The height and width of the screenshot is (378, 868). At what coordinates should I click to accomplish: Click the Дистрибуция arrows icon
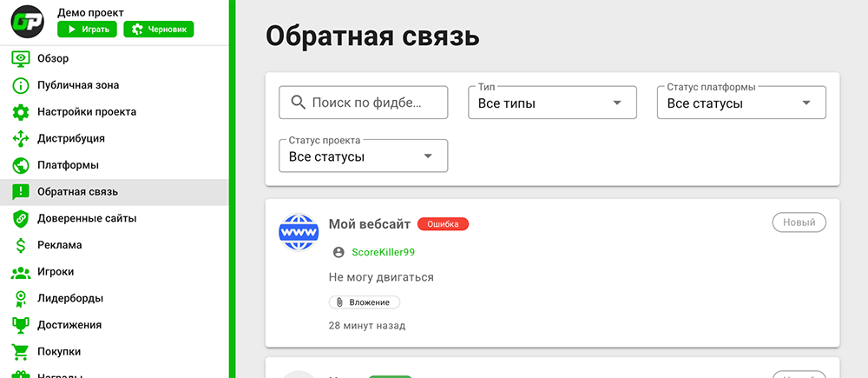pyautogui.click(x=21, y=139)
